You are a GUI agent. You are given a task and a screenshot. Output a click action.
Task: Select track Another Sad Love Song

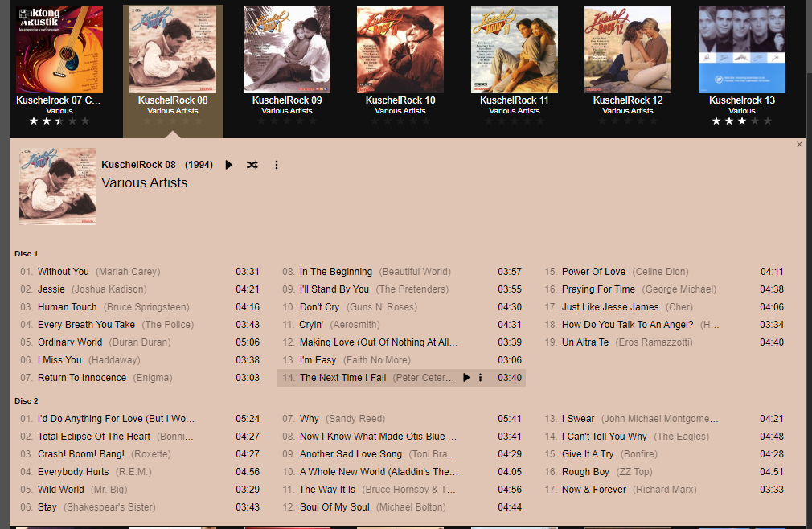pos(401,454)
